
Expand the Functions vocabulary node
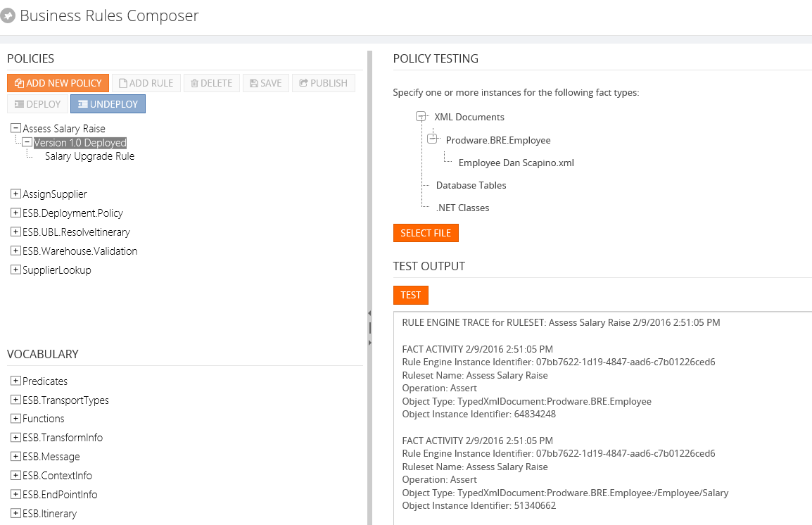point(15,419)
